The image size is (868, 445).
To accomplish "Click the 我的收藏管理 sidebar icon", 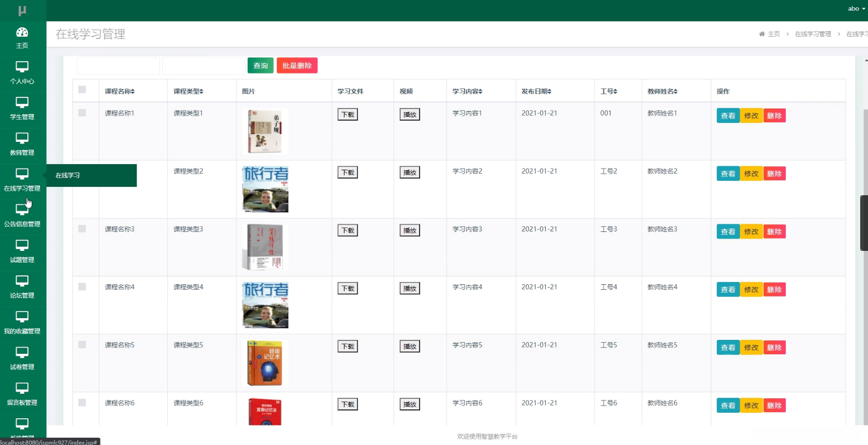I will tap(22, 317).
